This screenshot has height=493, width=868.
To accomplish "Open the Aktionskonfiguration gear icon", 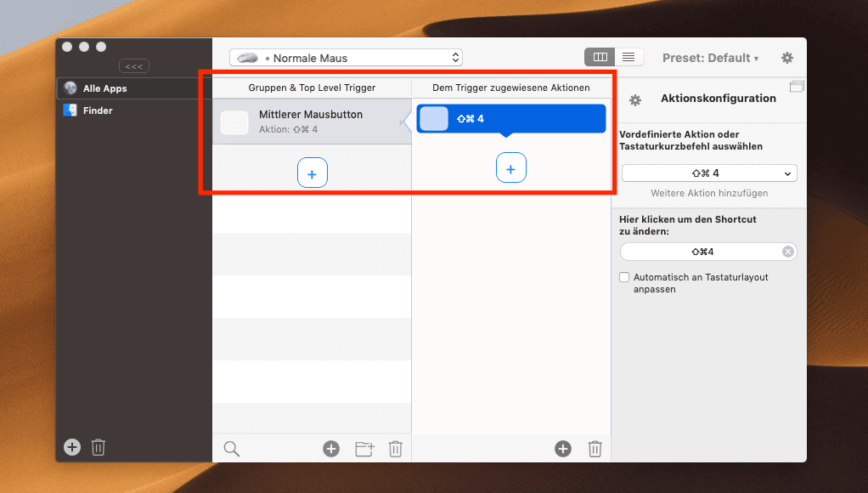I will coord(635,100).
